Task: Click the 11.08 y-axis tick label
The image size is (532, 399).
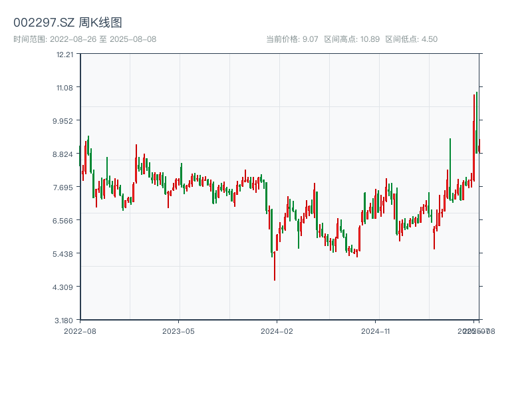Action: [65, 88]
